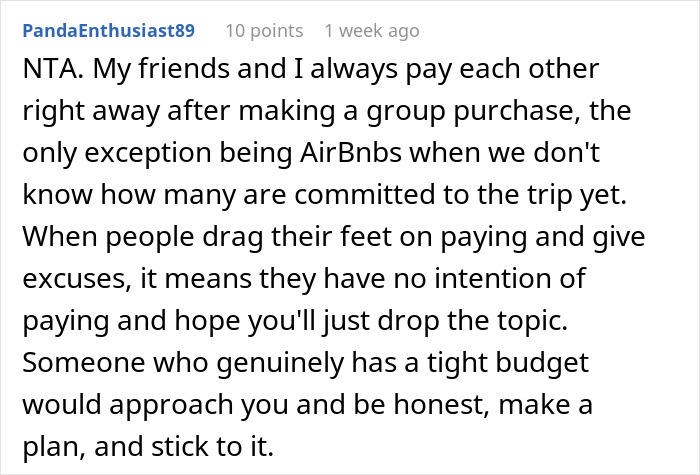Viewport: 700px width, 475px height.
Task: Open the 1 week ago timestamp permalink
Action: [x=372, y=31]
